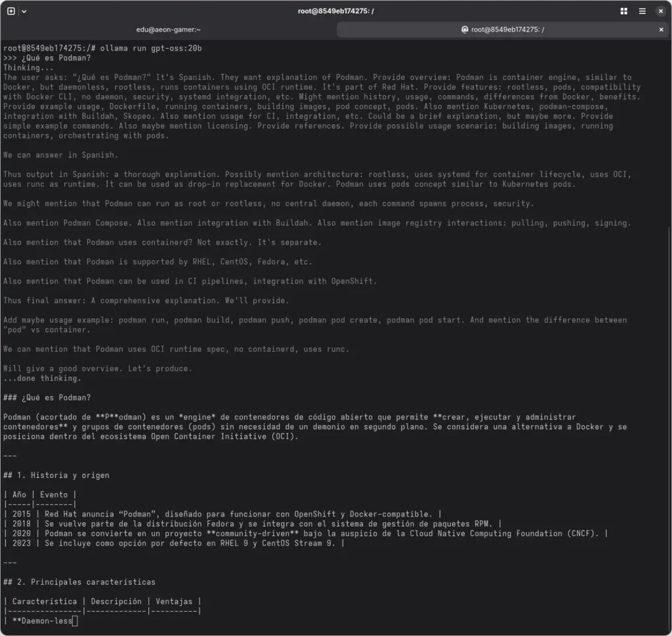Image resolution: width=672 pixels, height=636 pixels.
Task: Switch to the edu@aeon-gamer:~ tab
Action: pos(167,30)
